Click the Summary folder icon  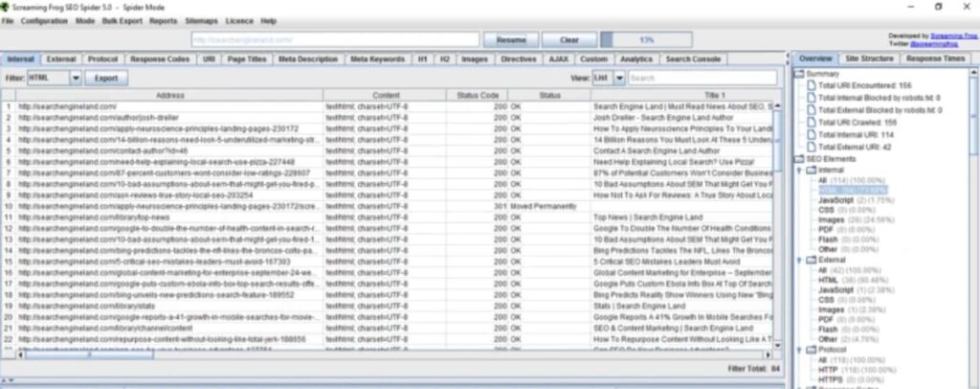click(x=800, y=74)
